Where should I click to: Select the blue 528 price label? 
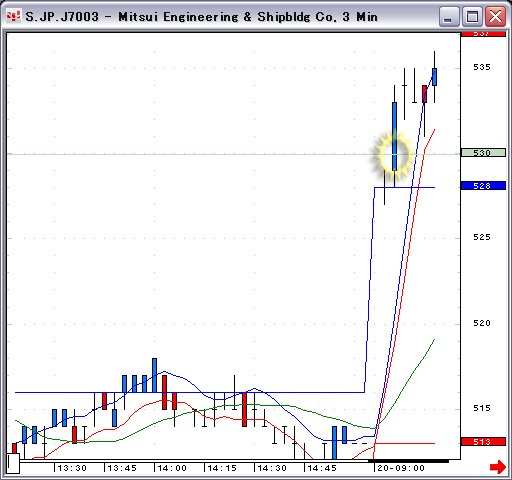click(x=483, y=185)
